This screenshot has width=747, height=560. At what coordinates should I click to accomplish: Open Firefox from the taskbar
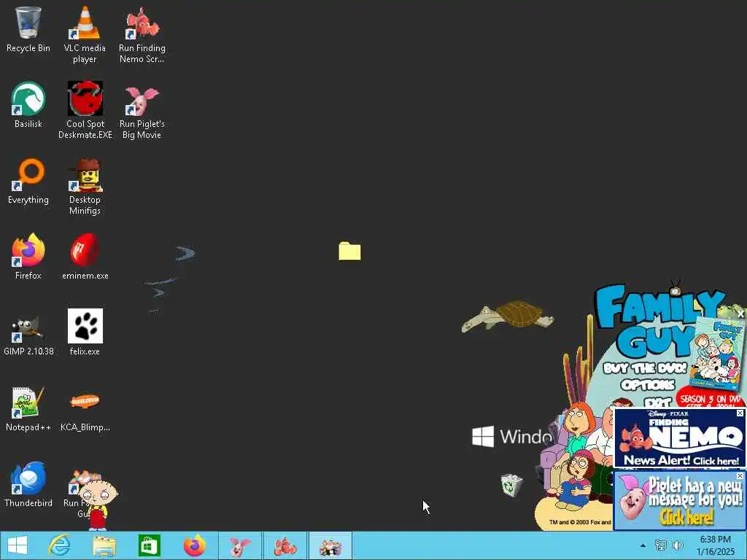click(194, 545)
